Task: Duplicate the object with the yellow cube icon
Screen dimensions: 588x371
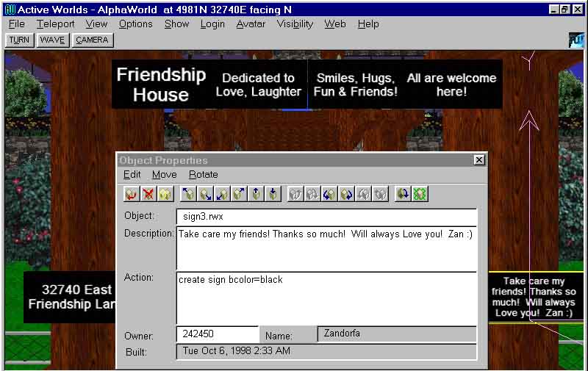Action: click(x=165, y=194)
